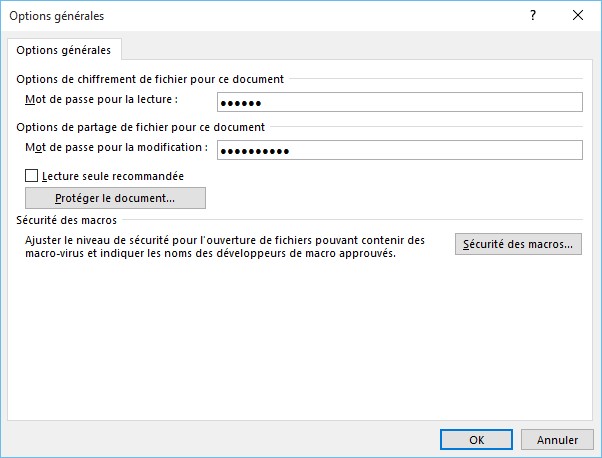Click the Options générales title bar text
Screen dimensions: 602x458
(60, 15)
